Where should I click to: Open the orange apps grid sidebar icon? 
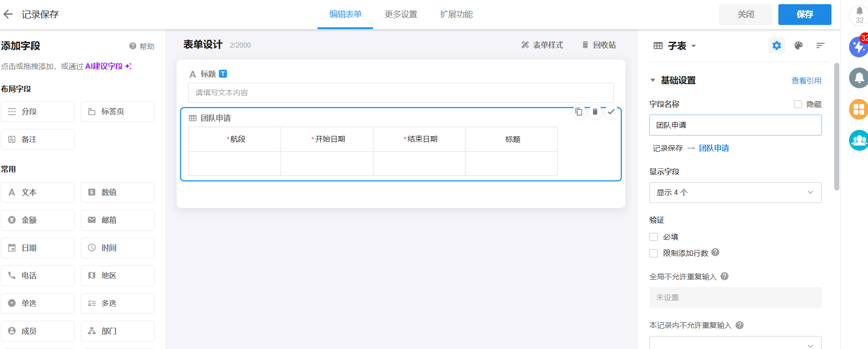(x=859, y=109)
